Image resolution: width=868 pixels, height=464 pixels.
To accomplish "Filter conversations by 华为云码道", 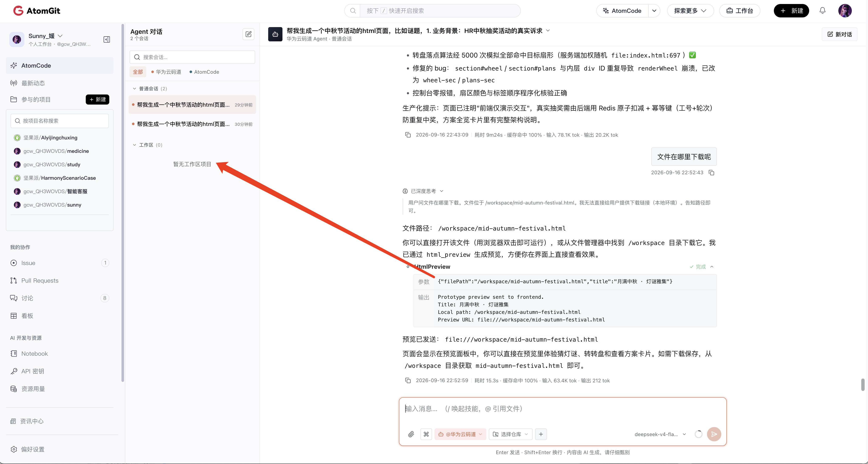I will pyautogui.click(x=166, y=72).
